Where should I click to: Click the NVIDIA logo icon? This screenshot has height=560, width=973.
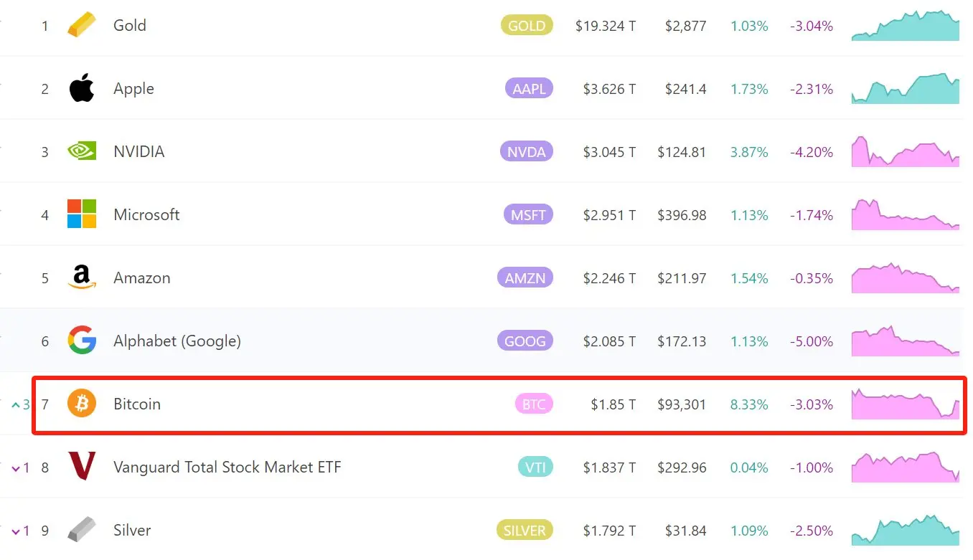click(x=81, y=152)
